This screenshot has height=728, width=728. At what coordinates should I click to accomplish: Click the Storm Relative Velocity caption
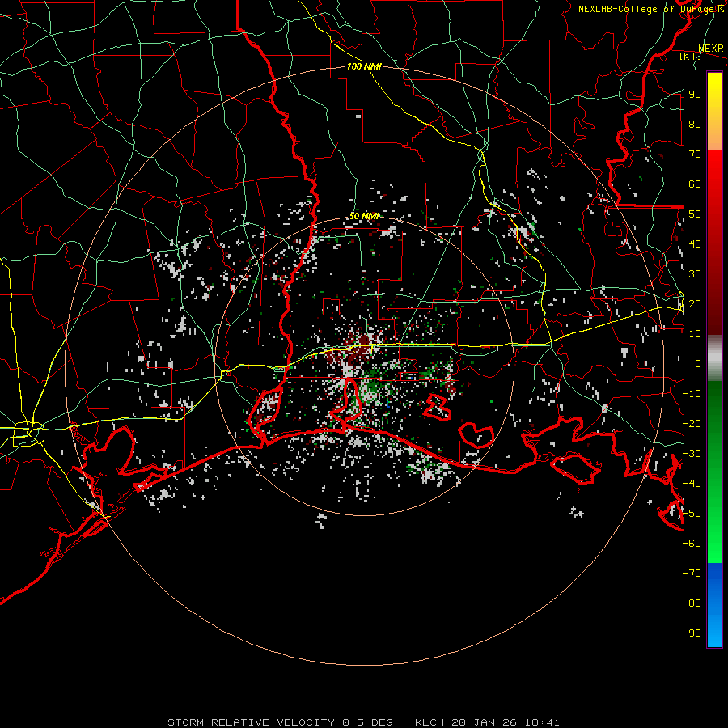coord(363,722)
